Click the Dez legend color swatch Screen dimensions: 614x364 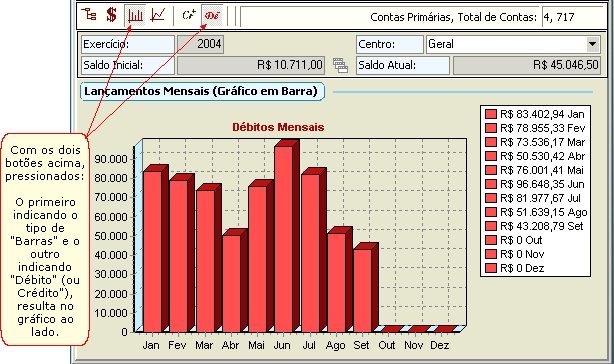tap(491, 268)
